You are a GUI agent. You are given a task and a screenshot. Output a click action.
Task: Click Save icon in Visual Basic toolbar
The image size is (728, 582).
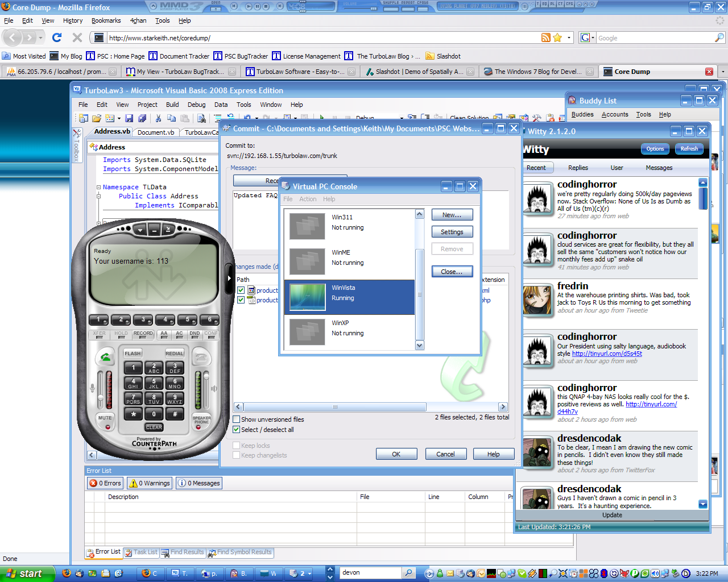click(129, 118)
